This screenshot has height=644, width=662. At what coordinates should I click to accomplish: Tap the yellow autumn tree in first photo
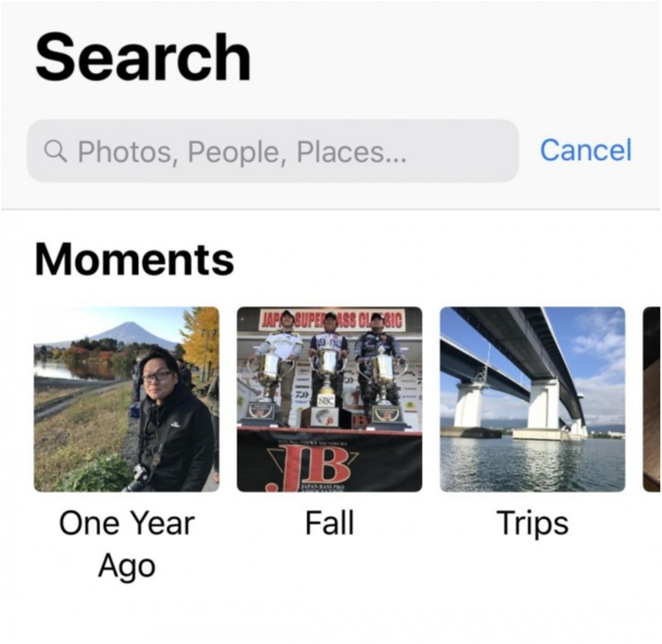tap(202, 345)
